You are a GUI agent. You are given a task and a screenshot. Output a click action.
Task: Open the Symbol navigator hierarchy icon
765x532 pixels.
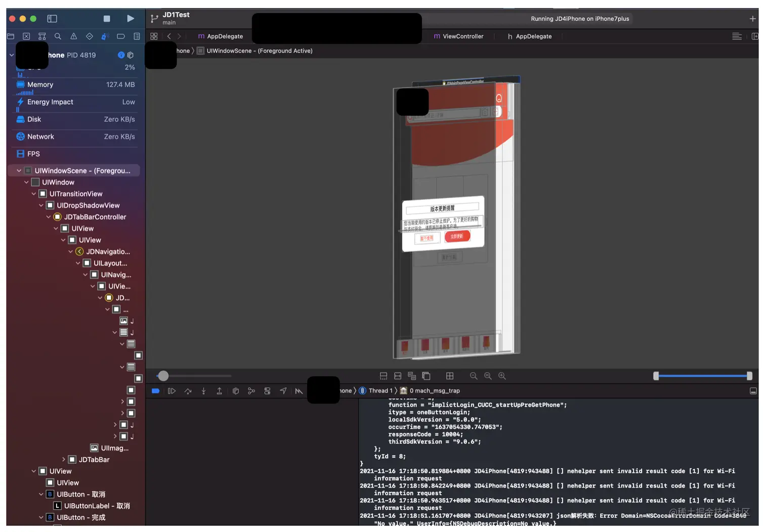coord(42,36)
